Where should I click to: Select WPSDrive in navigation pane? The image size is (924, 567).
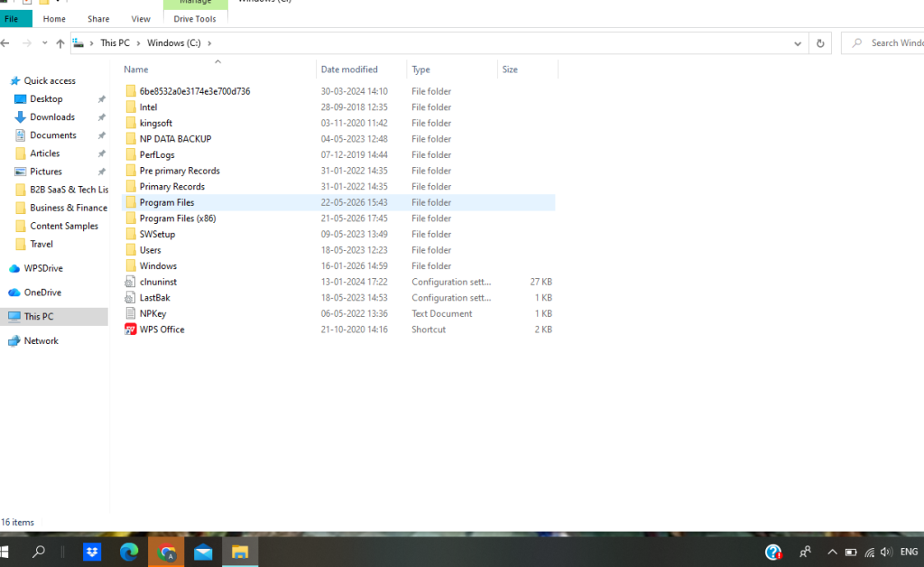coord(43,268)
